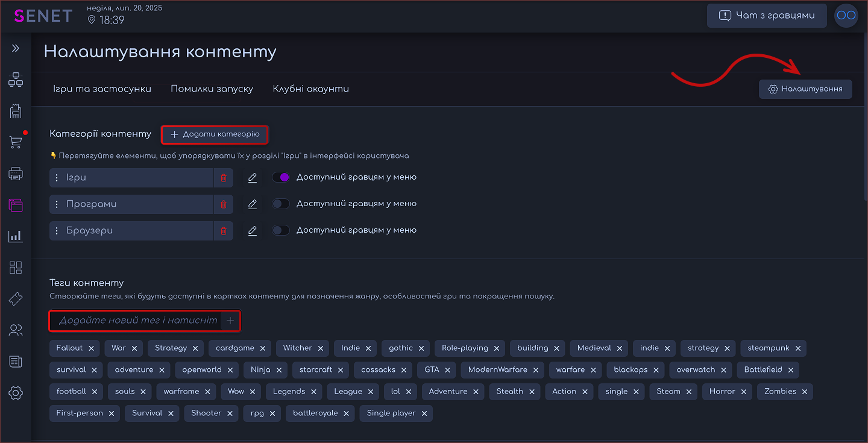Delete the Програми category with trash icon
Viewport: 868px width, 443px height.
pos(224,204)
